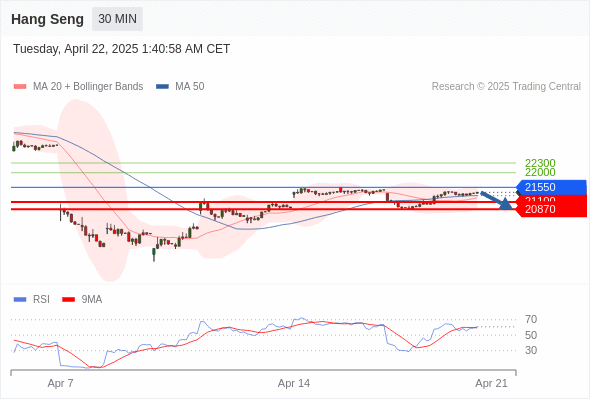
Task: Click the RSI 70 level label
Action: [531, 319]
